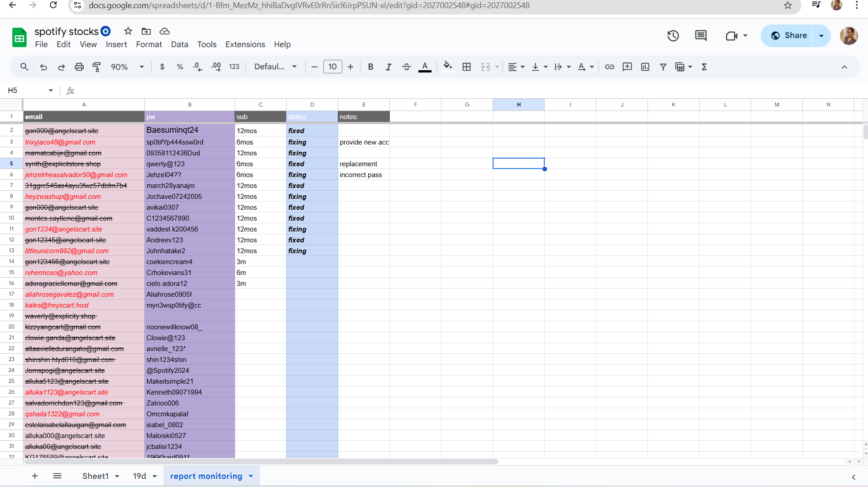The height and width of the screenshot is (487, 868).
Task: Open the Insert menu
Action: pos(116,44)
